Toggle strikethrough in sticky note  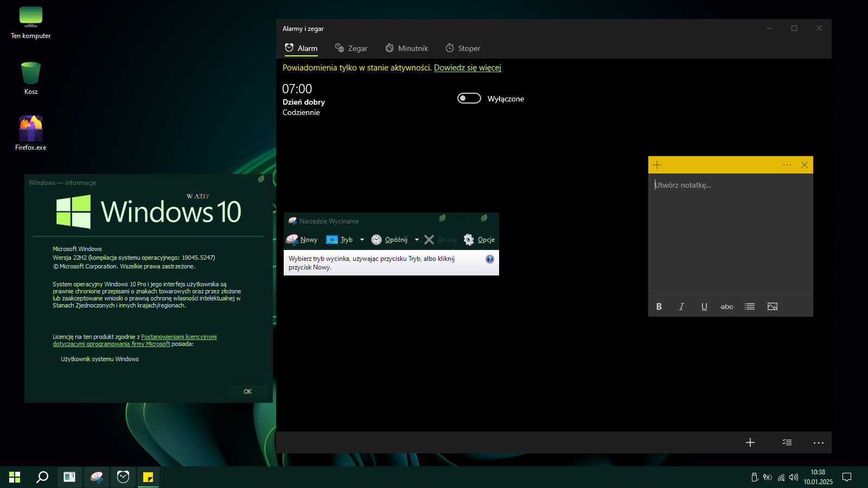pos(727,306)
